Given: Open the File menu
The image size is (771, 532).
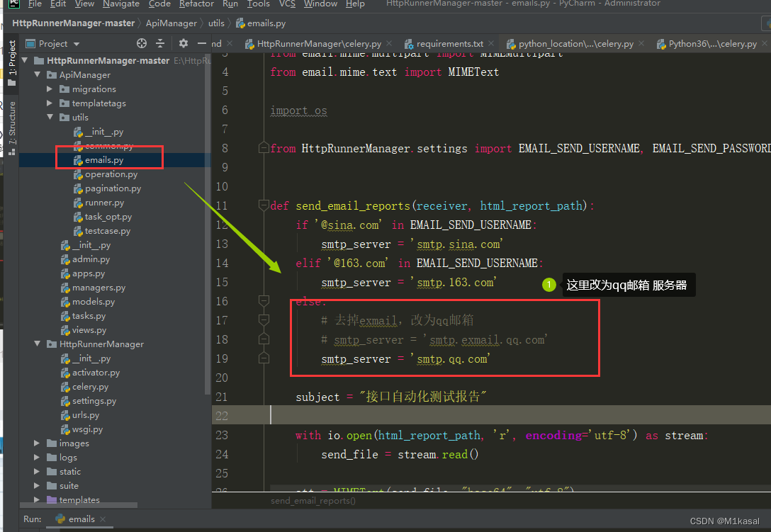Looking at the screenshot, I should click(x=35, y=4).
